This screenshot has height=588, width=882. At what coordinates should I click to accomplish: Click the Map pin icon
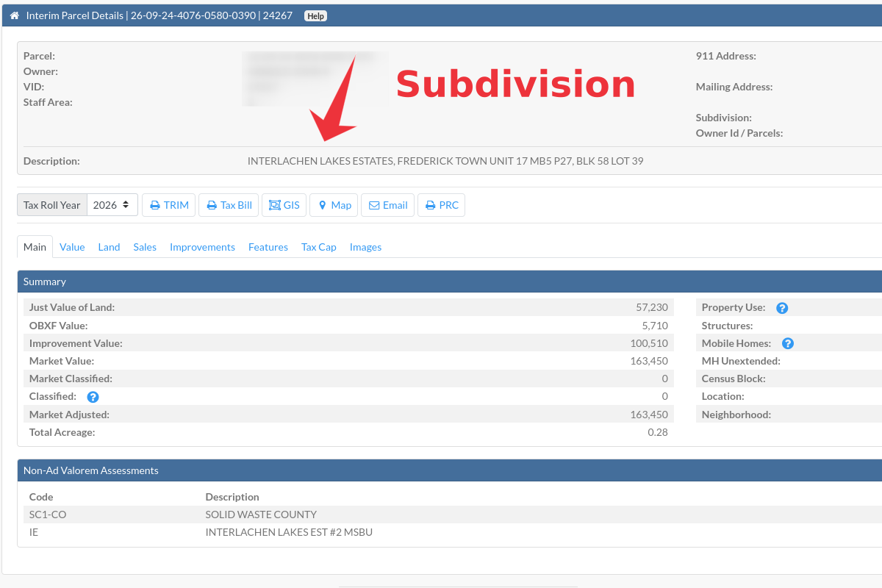point(323,205)
